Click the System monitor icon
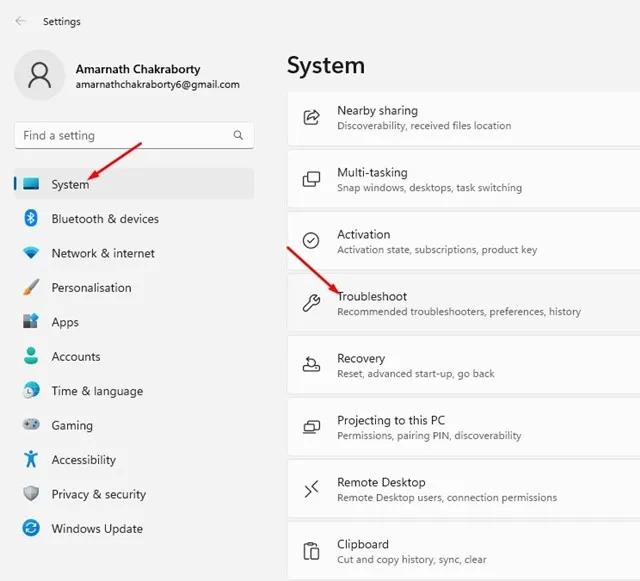Screen dimensions: 640x581 pos(31,184)
